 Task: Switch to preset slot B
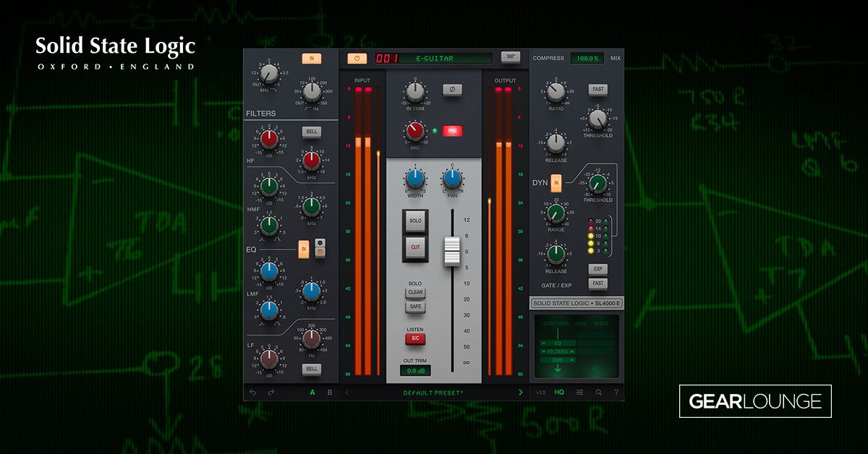[x=330, y=392]
